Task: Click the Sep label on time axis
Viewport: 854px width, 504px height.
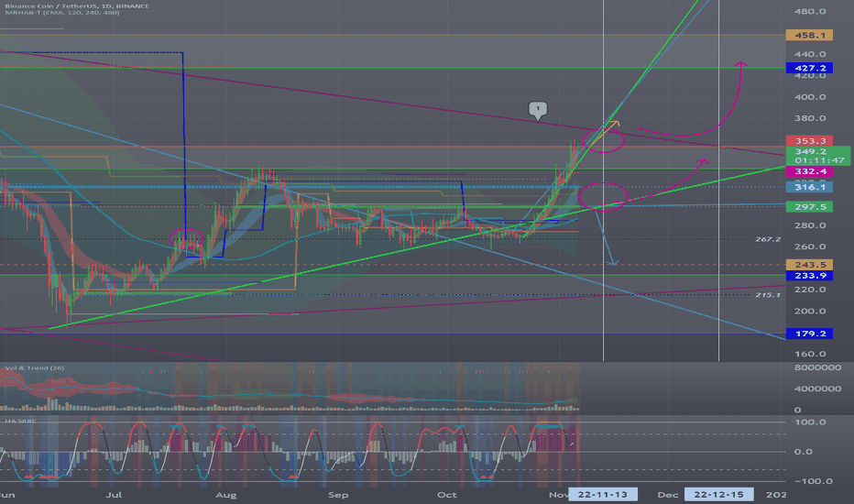Action: coord(338,495)
